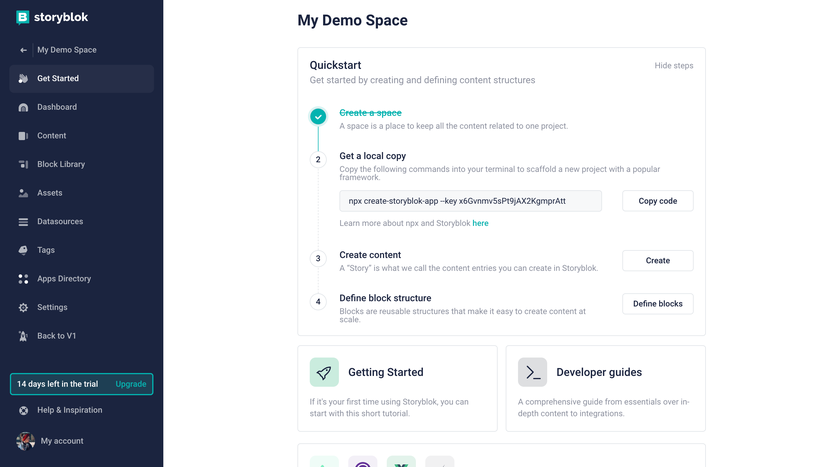
Task: Click the Developer guides terminal icon
Action: [x=532, y=372]
